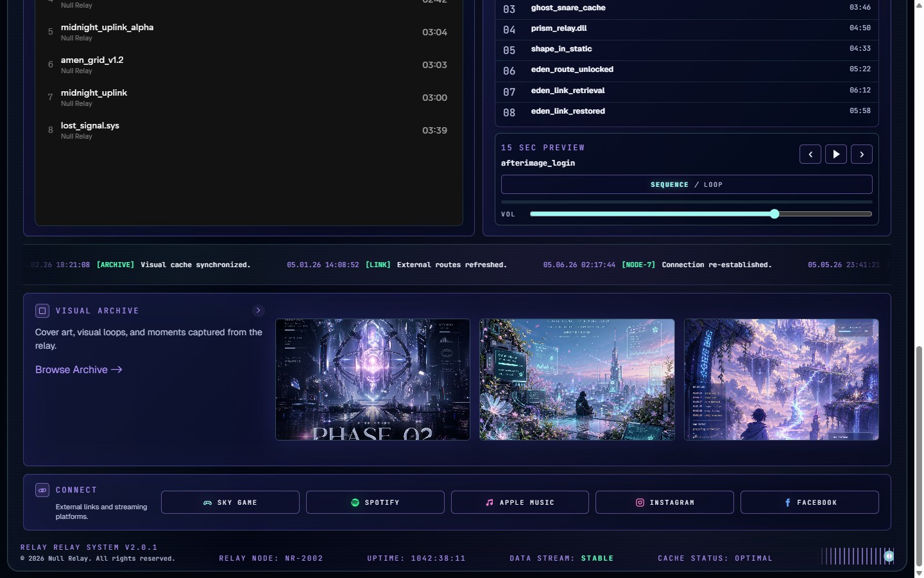The image size is (924, 578).
Task: Click CACHE STATUS: OPTIMAL text
Action: 715,558
